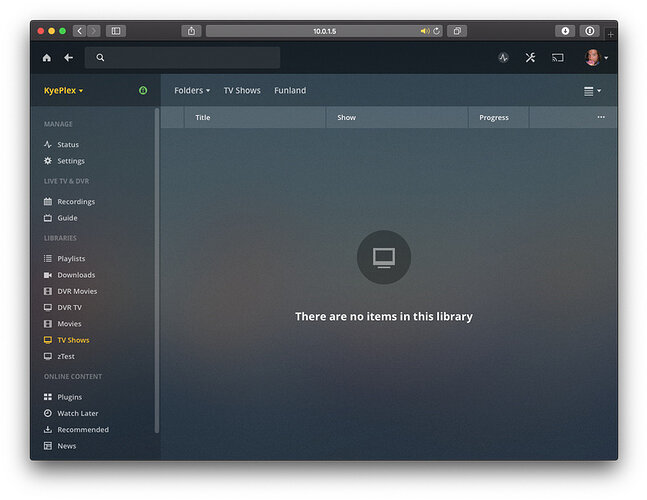Show Safari tab overview

pyautogui.click(x=457, y=31)
